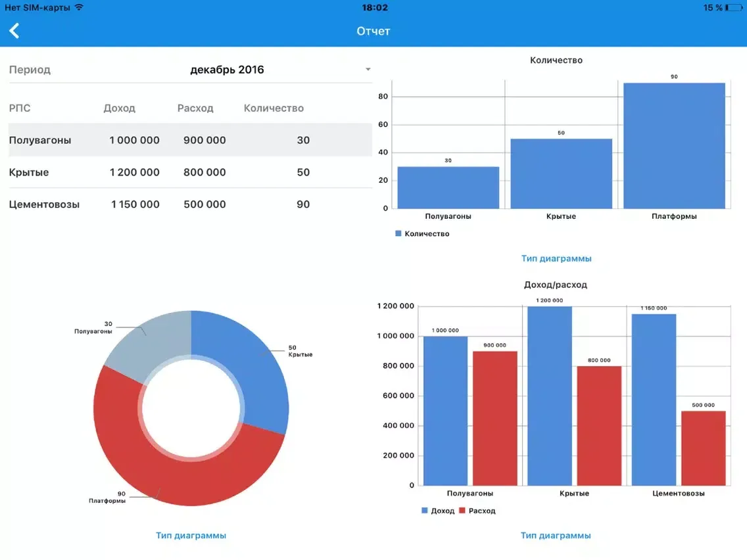The image size is (747, 560).
Task: Tap the back arrow in header
Action: 14,31
